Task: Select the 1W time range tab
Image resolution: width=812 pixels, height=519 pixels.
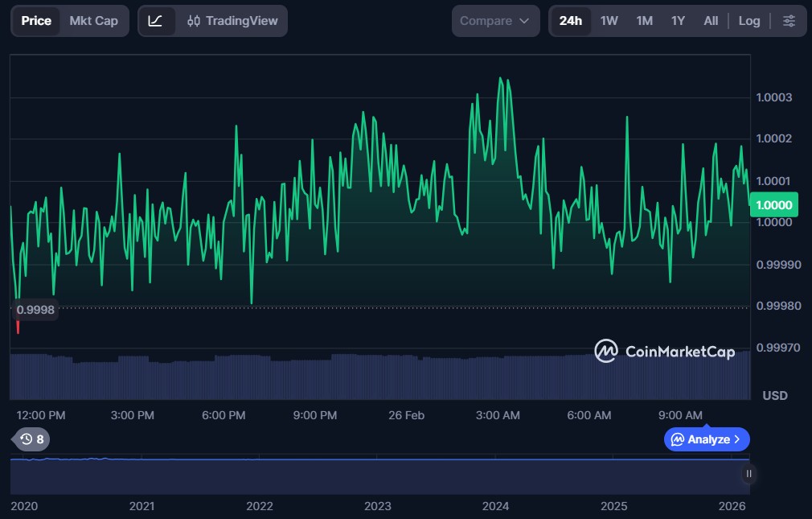Action: [609, 21]
